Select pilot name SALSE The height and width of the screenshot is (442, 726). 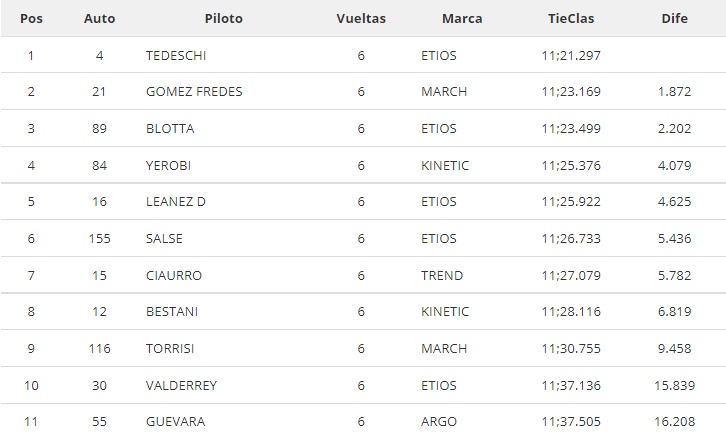pos(164,238)
